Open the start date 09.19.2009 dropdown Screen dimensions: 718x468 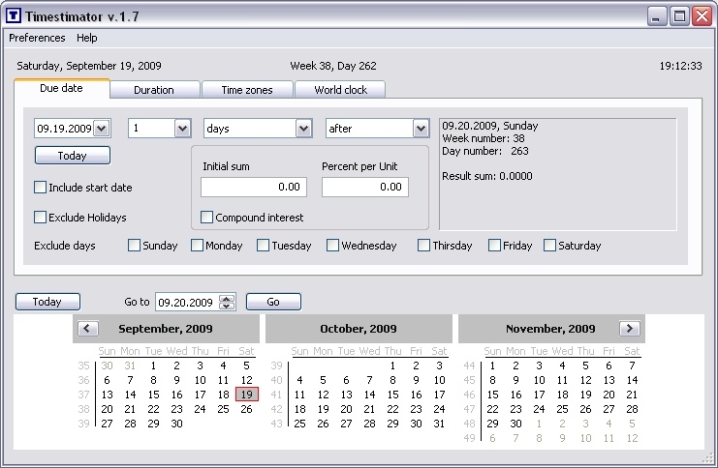tap(104, 128)
